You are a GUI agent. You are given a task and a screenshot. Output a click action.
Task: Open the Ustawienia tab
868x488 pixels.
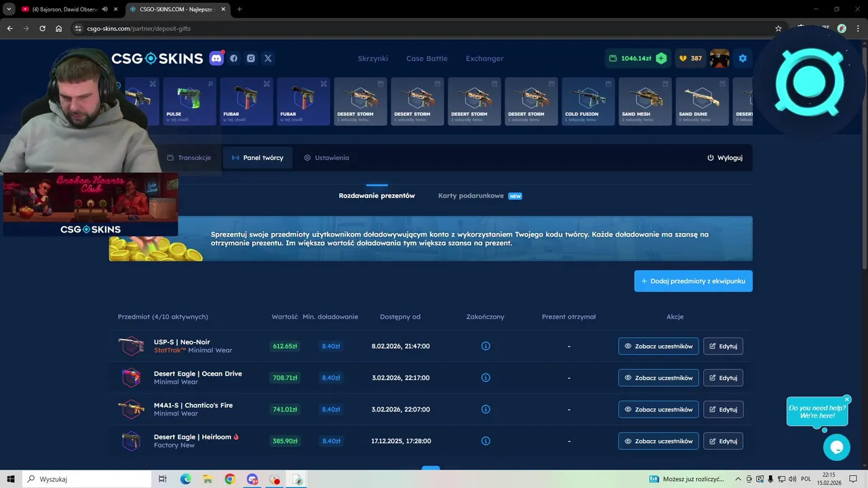tap(326, 158)
